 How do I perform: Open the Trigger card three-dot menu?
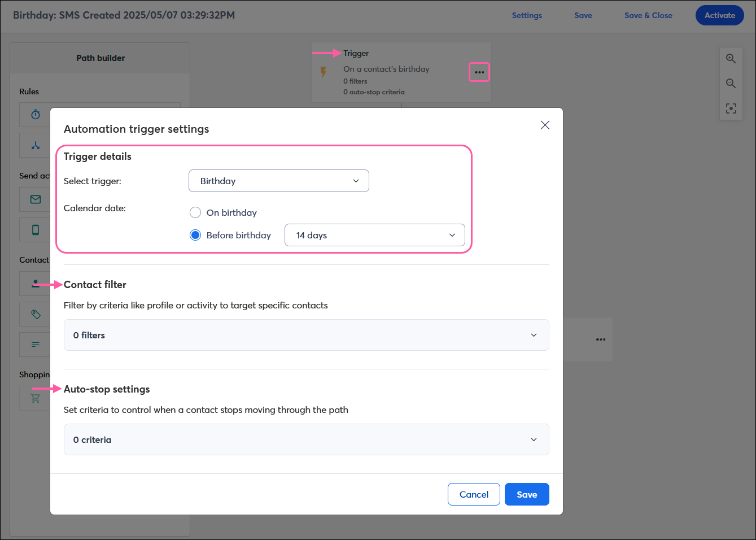479,72
